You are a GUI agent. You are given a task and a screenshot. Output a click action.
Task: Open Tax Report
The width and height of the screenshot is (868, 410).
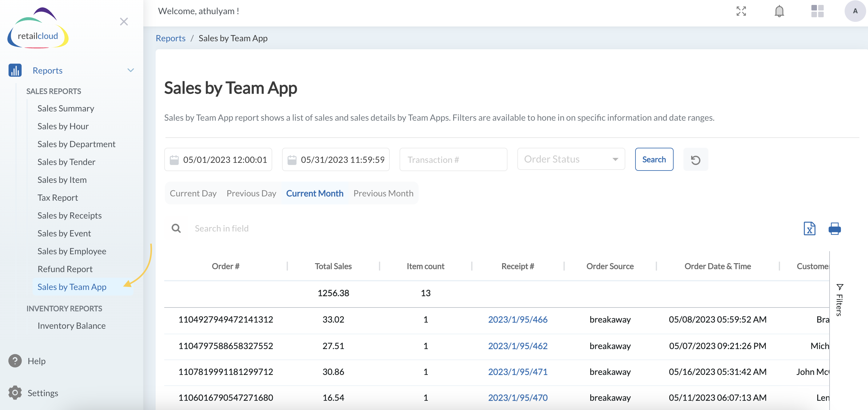58,198
